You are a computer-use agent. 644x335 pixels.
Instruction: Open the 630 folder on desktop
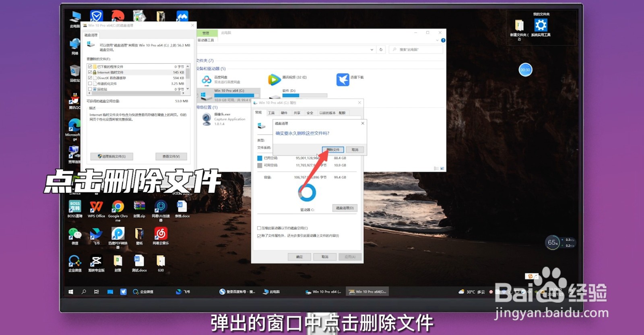pos(161,264)
